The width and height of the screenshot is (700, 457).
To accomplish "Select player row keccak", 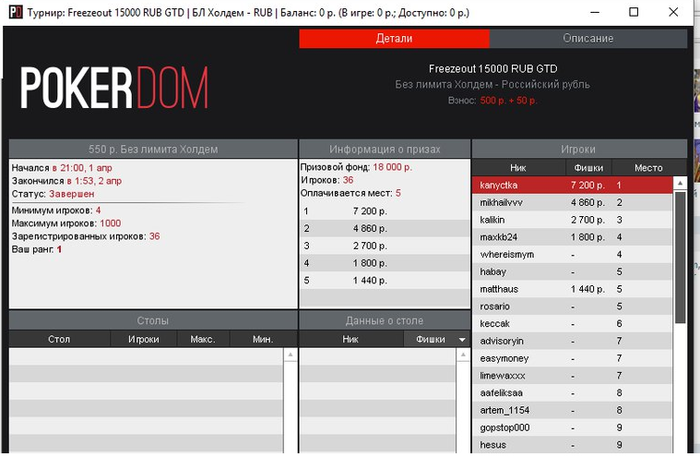I will (x=572, y=324).
